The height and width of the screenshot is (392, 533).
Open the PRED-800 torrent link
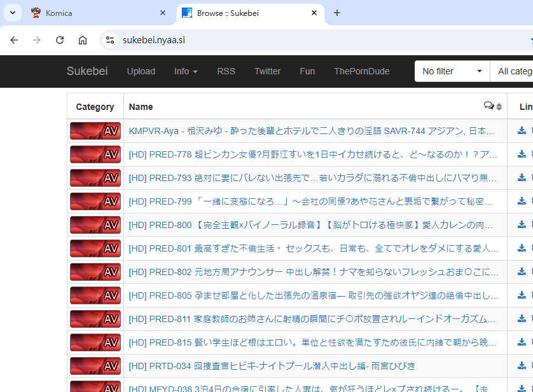click(310, 225)
